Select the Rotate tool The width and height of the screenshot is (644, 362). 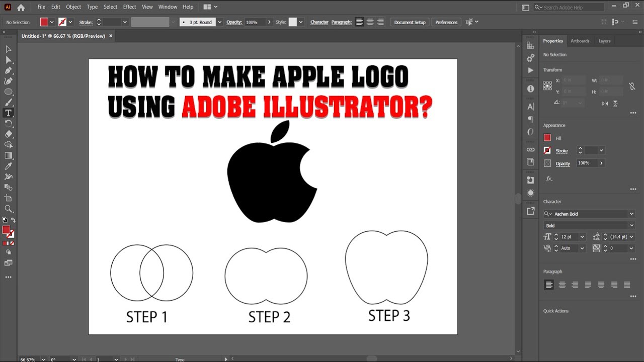coord(8,124)
